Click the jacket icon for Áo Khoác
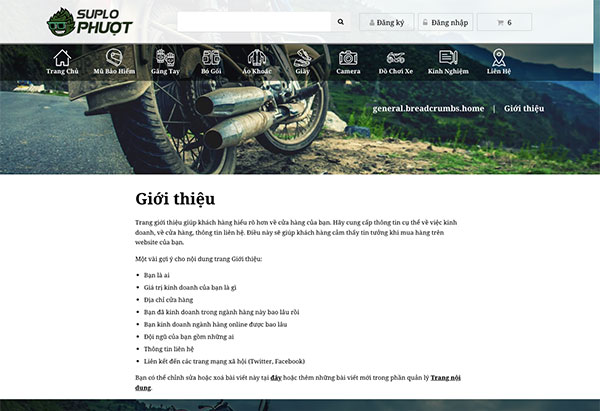 257,57
